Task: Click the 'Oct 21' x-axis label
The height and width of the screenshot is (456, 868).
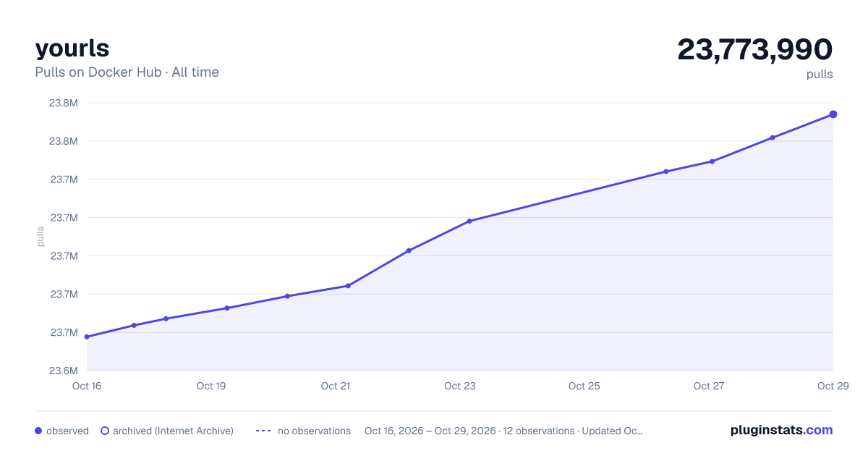Action: point(336,386)
